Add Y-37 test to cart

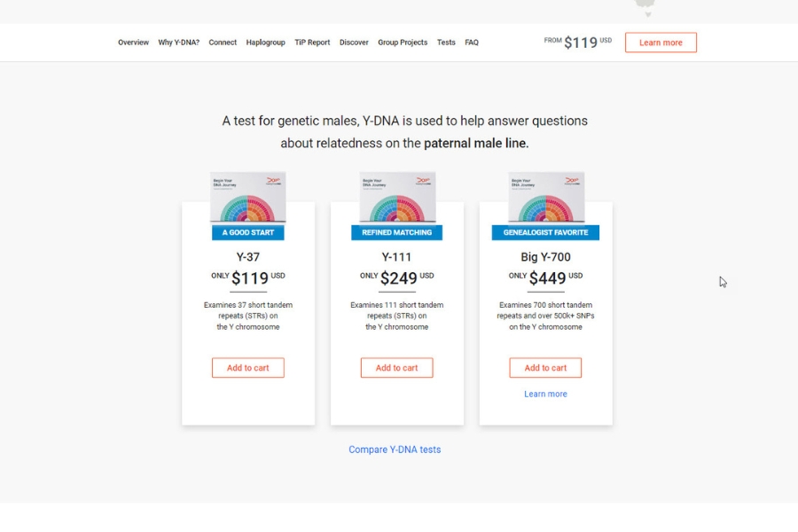coord(248,368)
